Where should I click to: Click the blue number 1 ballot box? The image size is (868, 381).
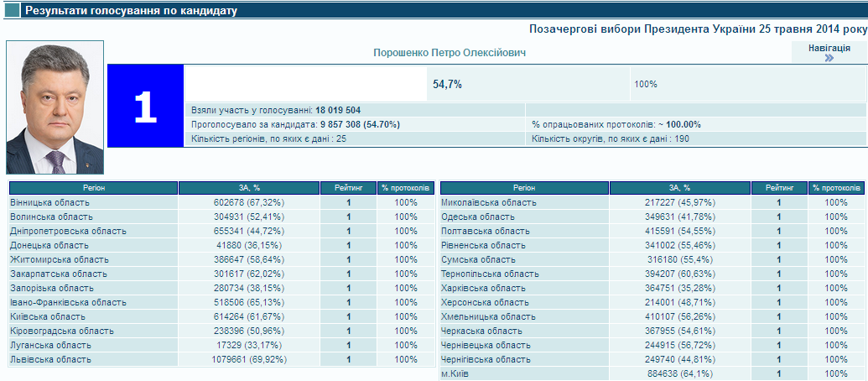[145, 106]
